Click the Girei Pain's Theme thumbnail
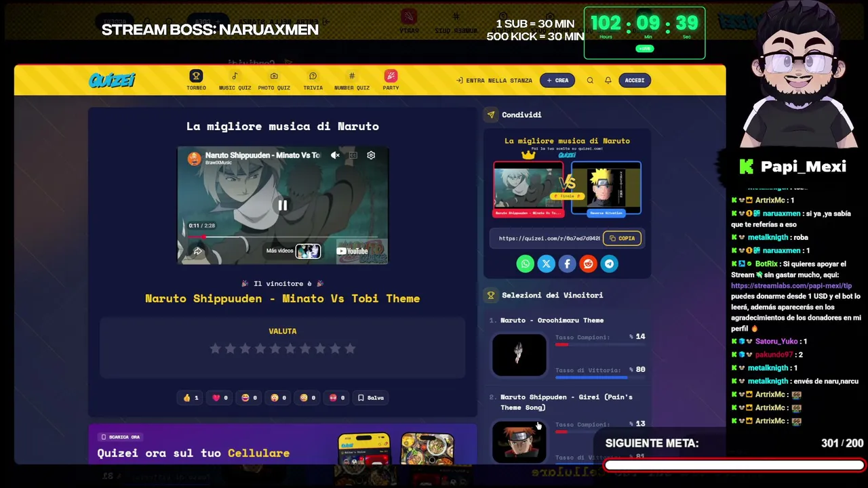 (x=519, y=442)
